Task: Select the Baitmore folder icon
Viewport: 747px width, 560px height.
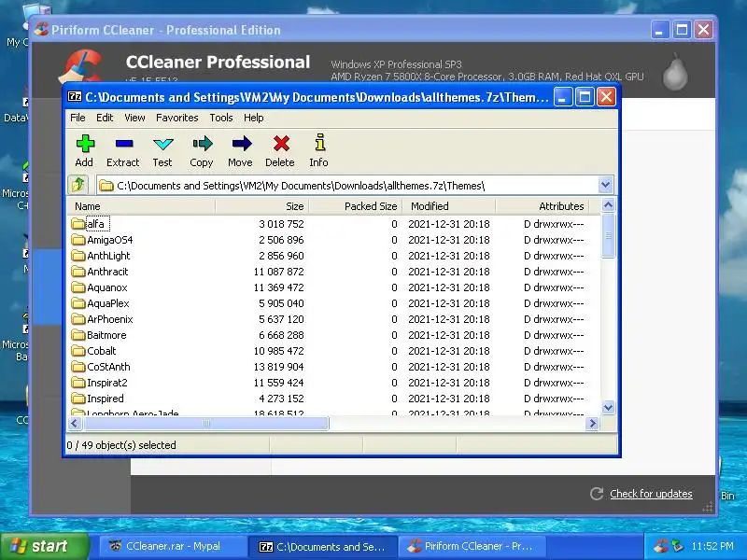Action: pos(78,335)
